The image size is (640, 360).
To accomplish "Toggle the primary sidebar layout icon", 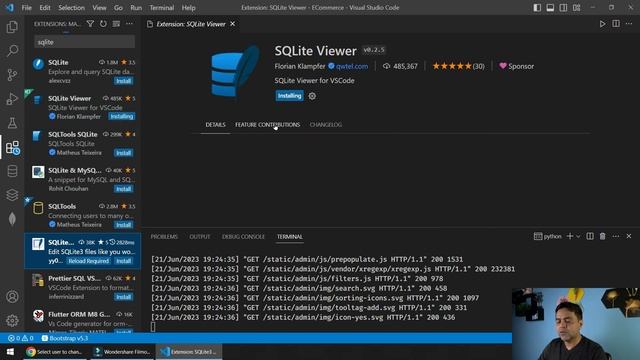I will point(537,8).
